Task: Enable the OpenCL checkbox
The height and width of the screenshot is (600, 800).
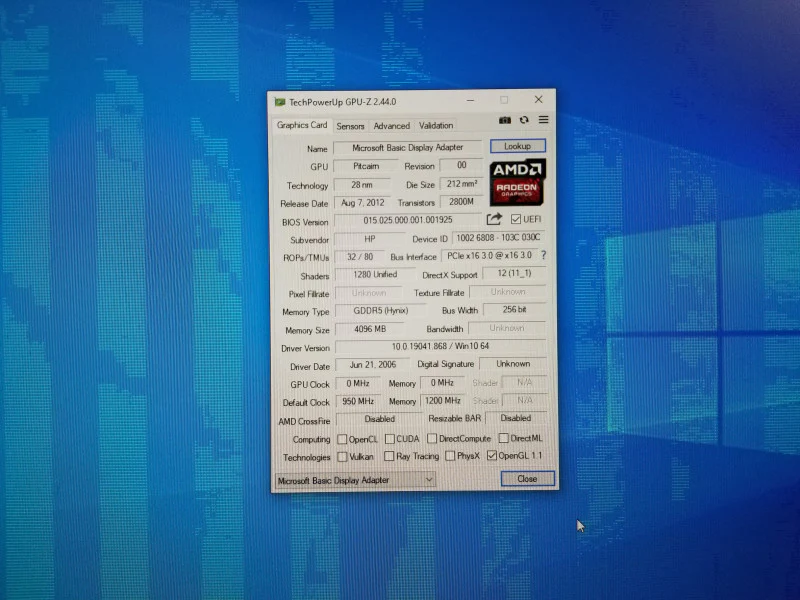Action: pyautogui.click(x=342, y=439)
